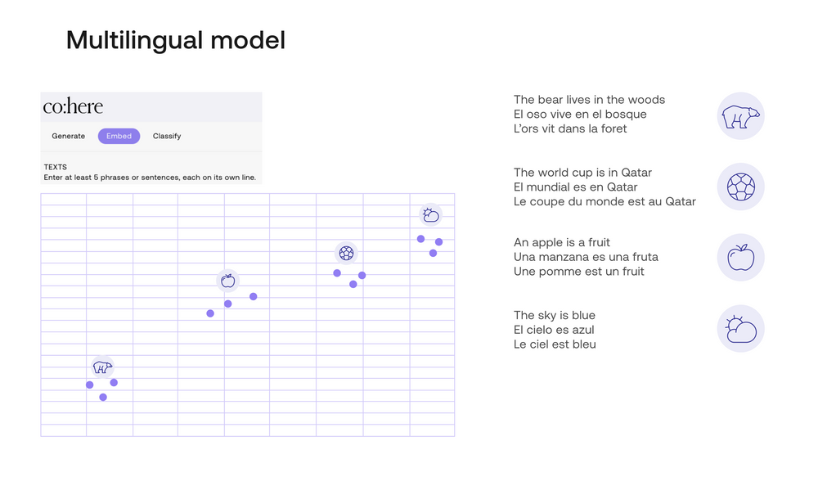This screenshot has width=818, height=504.
Task: Click the large bear icon beside the sentences
Action: click(740, 116)
